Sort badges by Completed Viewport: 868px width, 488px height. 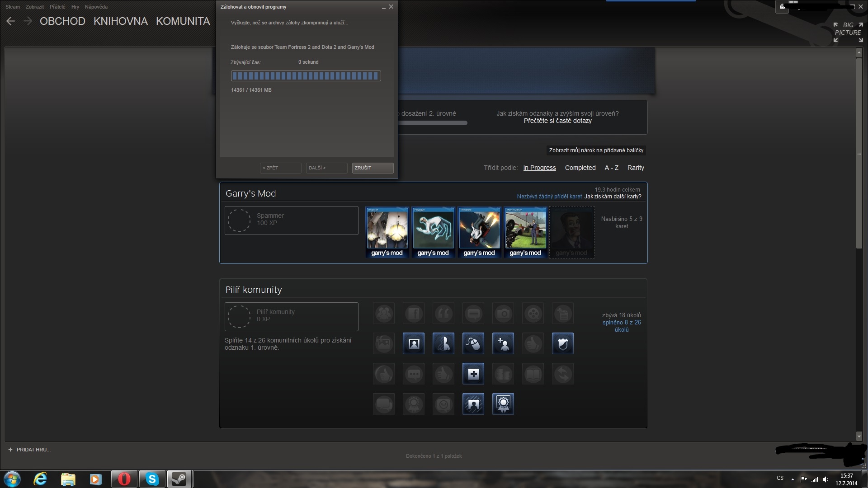coord(580,168)
